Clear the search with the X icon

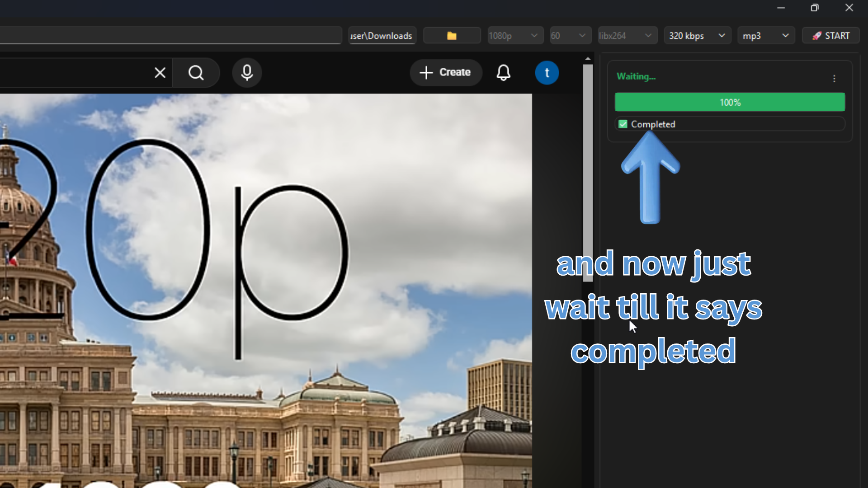160,73
